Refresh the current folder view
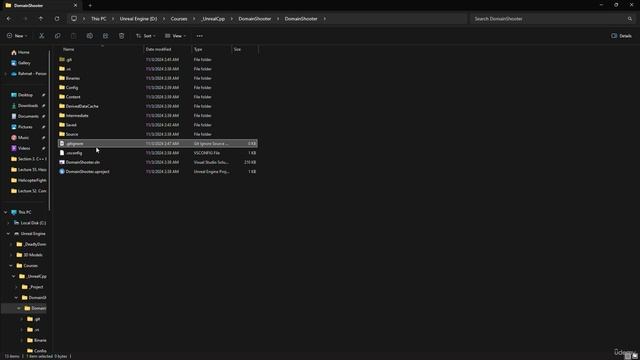 (57, 19)
